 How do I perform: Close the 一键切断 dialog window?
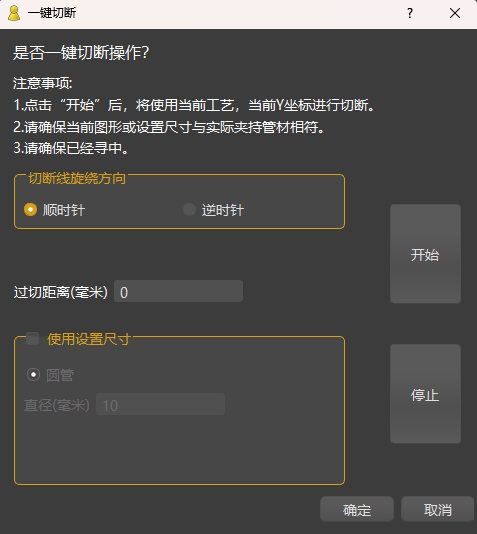pyautogui.click(x=455, y=13)
